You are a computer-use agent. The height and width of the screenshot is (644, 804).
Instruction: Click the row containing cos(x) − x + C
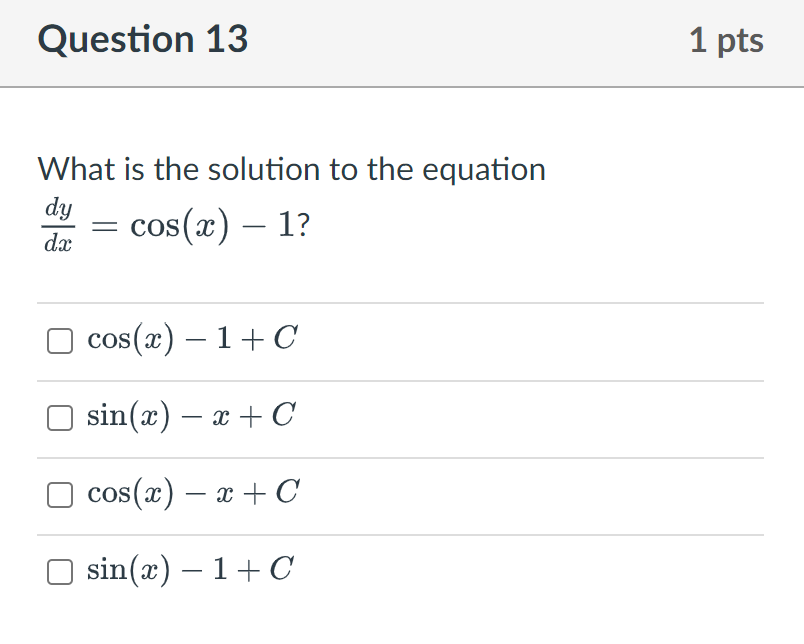coord(400,494)
